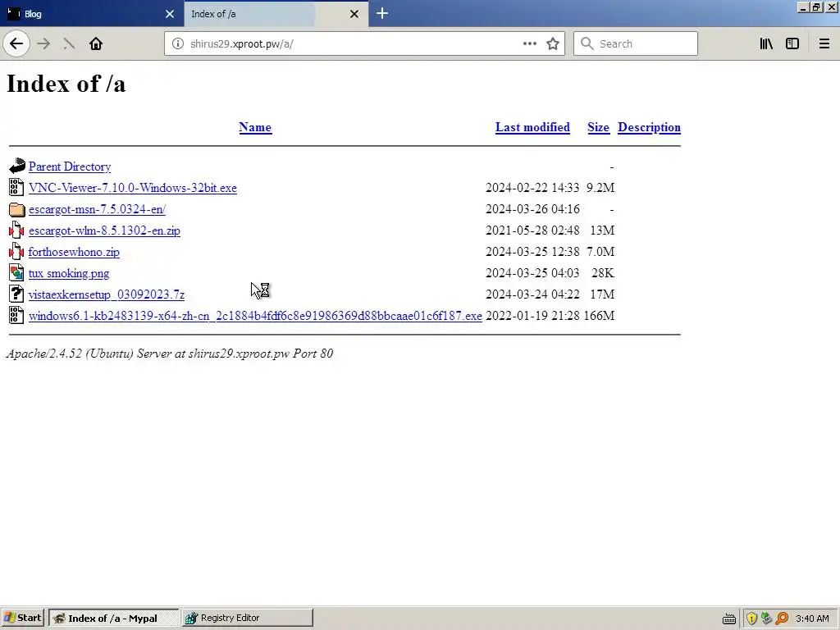Screen dimensions: 840x630
Task: Bookmark this page with the star icon
Action: coord(553,44)
